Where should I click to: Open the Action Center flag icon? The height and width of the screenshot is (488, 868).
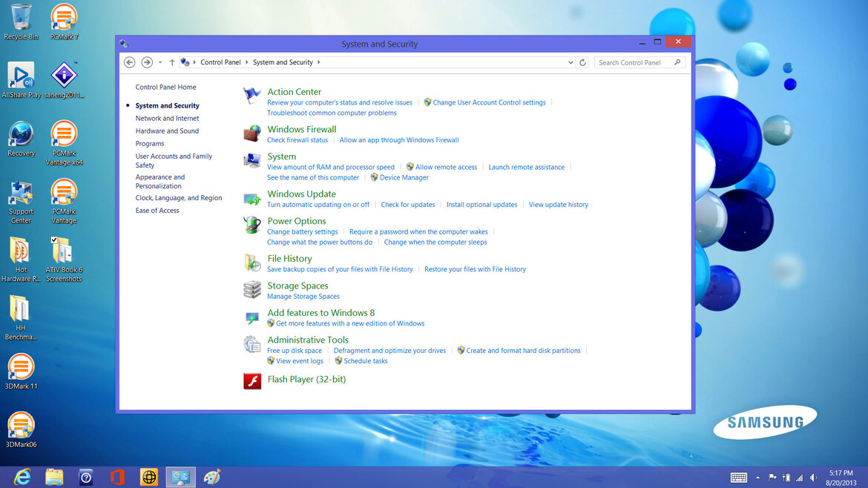[252, 96]
